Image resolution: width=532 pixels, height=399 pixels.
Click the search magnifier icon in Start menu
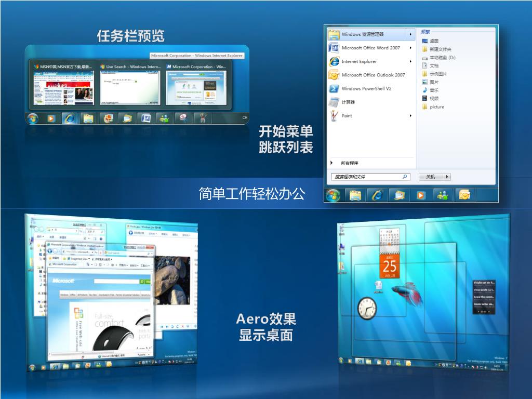[x=405, y=177]
